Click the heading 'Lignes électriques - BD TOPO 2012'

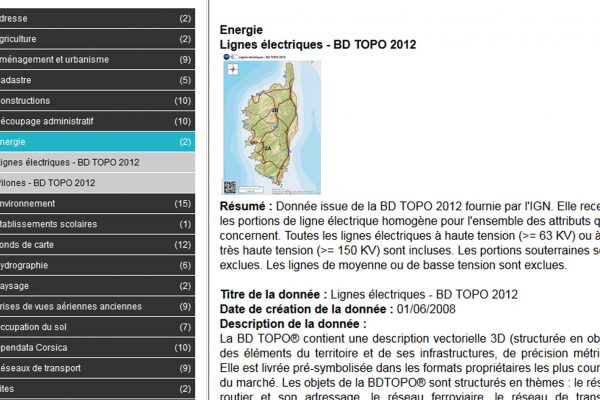318,44
